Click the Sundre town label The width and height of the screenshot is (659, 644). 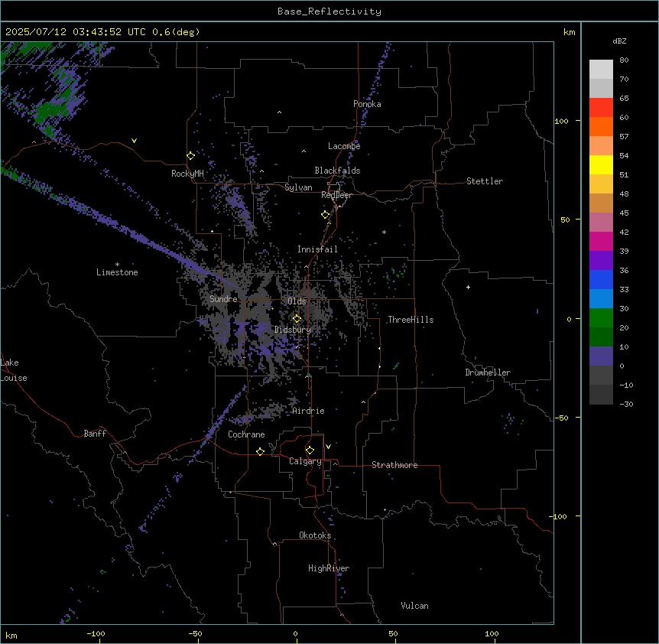(x=223, y=299)
